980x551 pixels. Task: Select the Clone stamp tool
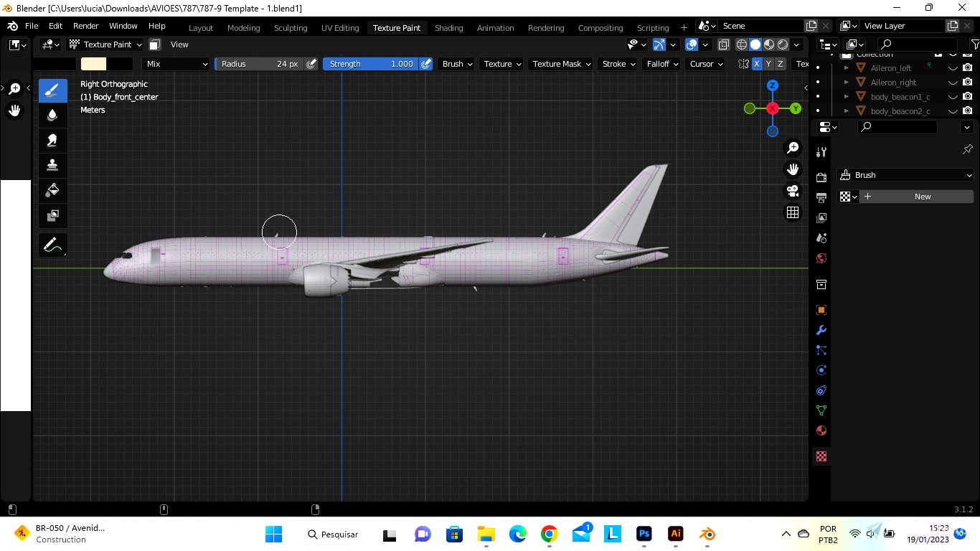52,165
